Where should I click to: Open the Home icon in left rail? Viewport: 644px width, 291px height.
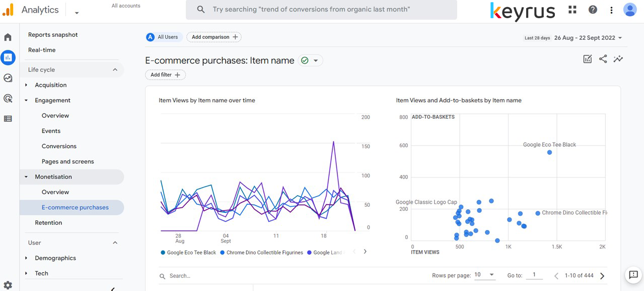8,37
